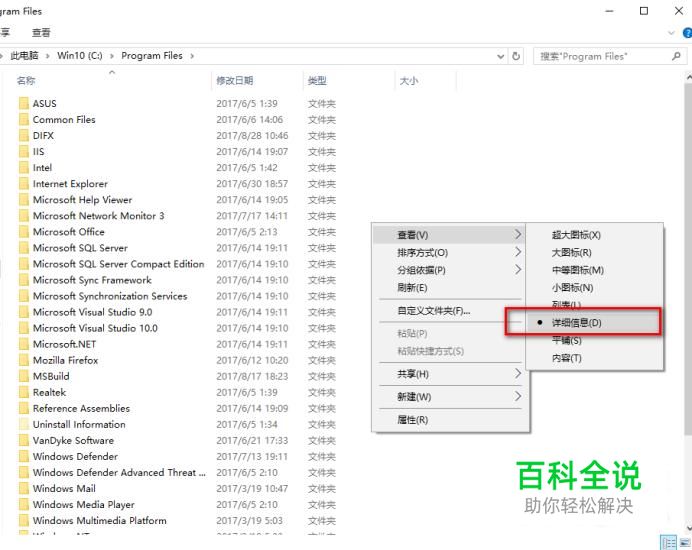This screenshot has height=550, width=692.
Task: Select 中等图标(M) view option
Action: click(594, 270)
